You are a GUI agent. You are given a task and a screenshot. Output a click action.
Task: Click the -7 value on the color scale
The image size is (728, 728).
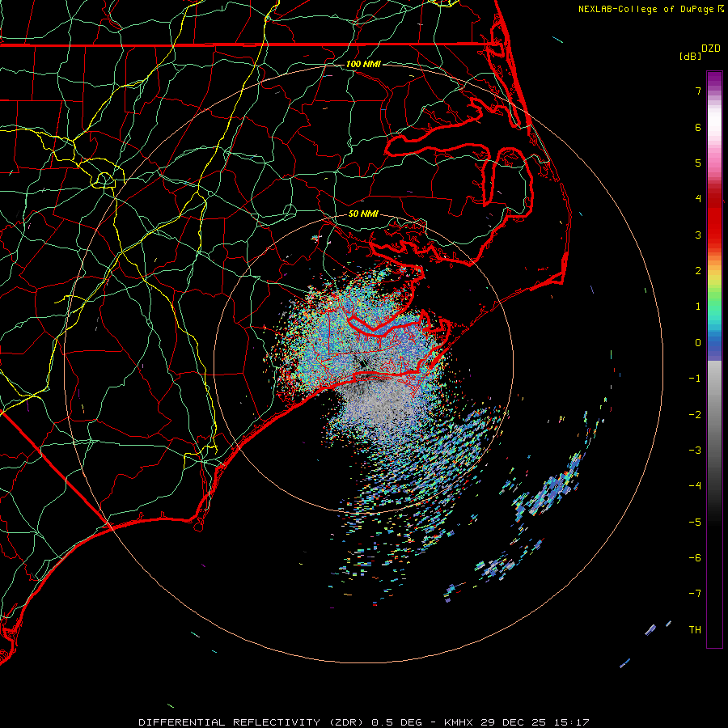[695, 594]
